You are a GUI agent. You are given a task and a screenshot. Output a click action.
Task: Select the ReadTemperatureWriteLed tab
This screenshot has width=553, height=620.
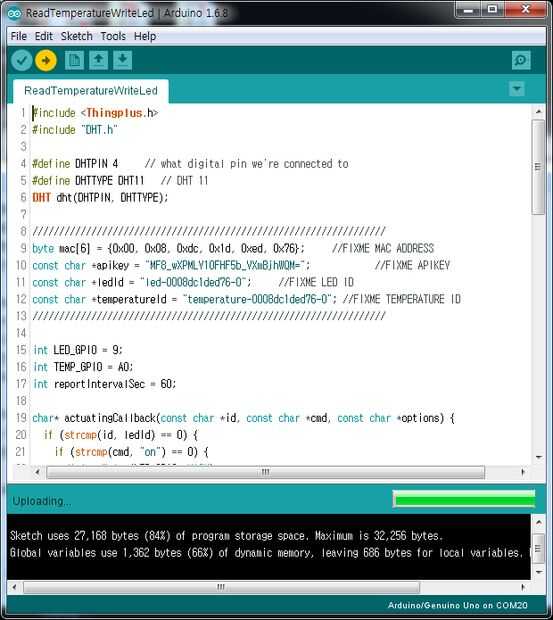91,91
